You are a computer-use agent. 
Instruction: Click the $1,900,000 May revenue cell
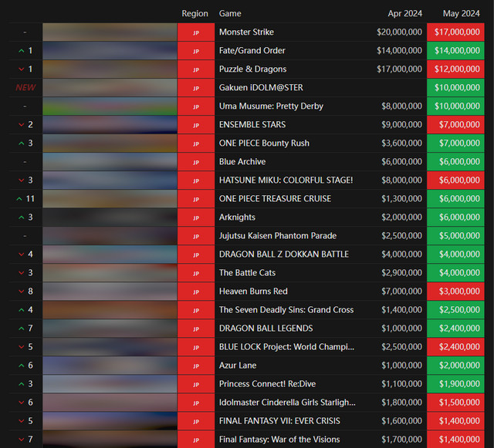click(455, 384)
